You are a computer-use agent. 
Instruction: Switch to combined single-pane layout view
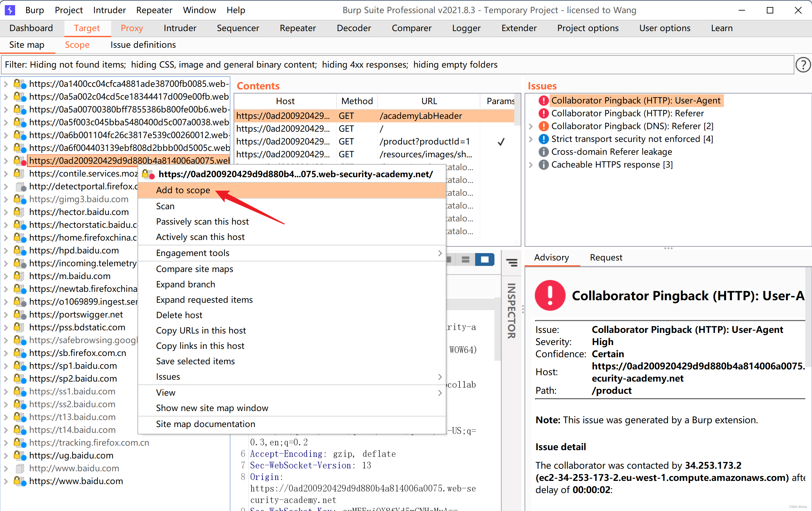[x=485, y=260]
